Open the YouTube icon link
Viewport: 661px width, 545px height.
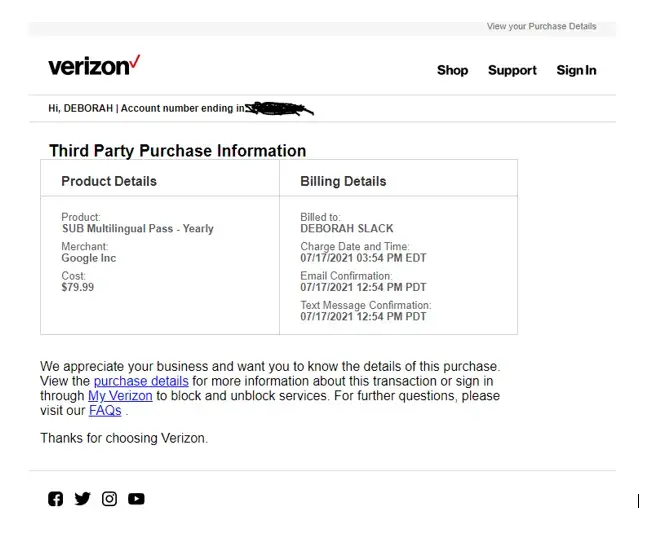pos(136,499)
